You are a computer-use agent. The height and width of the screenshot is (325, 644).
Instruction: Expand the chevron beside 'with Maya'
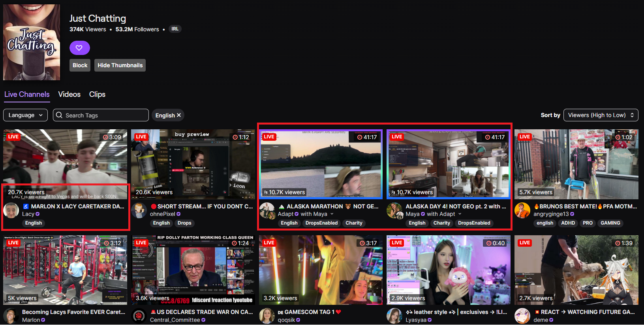(332, 214)
